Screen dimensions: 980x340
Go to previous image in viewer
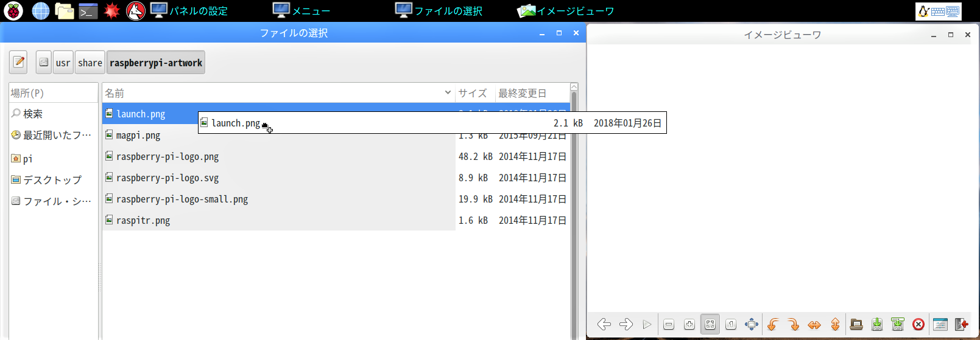tap(604, 324)
